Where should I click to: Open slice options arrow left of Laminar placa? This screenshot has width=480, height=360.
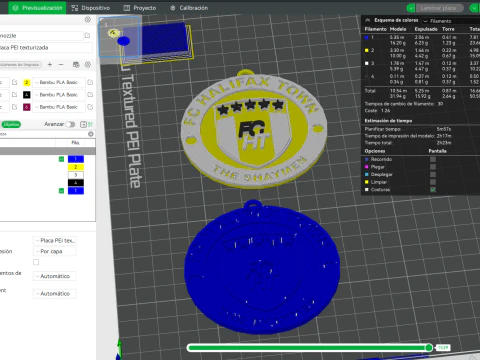(411, 8)
